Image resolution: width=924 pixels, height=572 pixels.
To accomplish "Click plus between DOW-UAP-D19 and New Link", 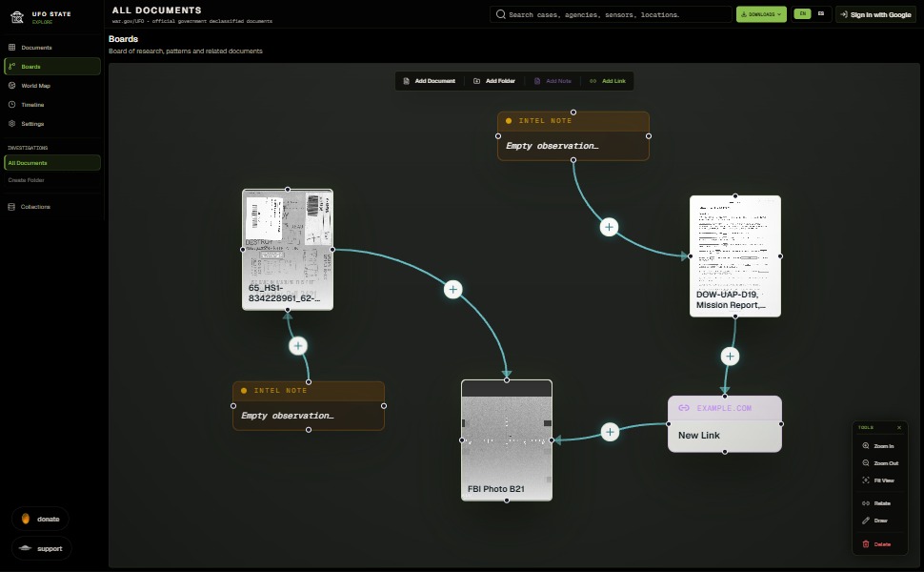I will 730,357.
